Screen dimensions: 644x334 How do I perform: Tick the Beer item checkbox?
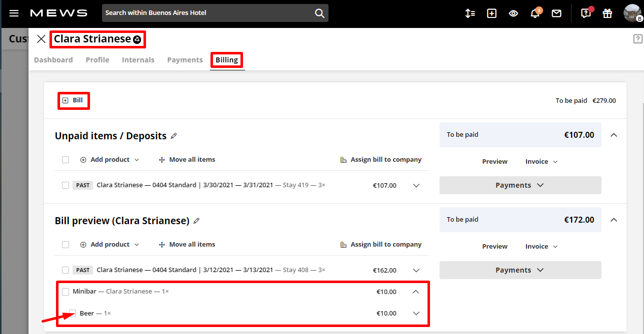pos(72,314)
